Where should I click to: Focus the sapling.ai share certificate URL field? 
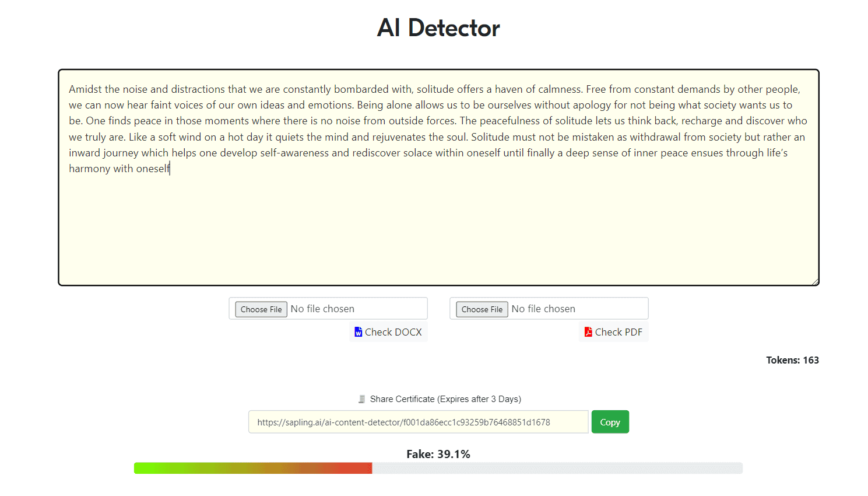pos(418,422)
